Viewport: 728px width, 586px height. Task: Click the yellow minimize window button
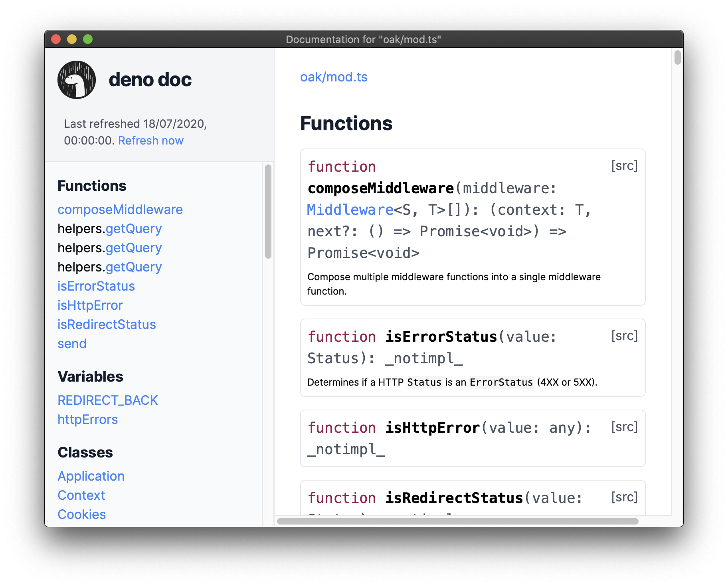click(72, 39)
